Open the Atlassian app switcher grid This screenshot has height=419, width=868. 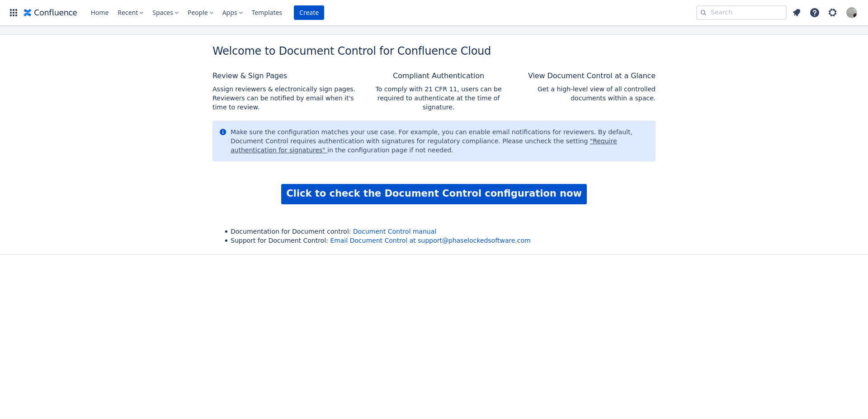point(13,12)
